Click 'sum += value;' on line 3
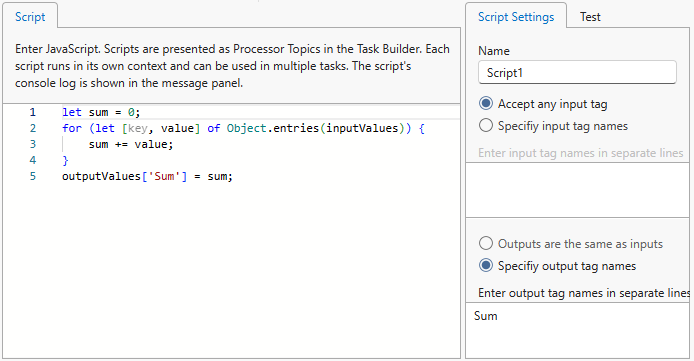The image size is (694, 361). click(x=131, y=144)
